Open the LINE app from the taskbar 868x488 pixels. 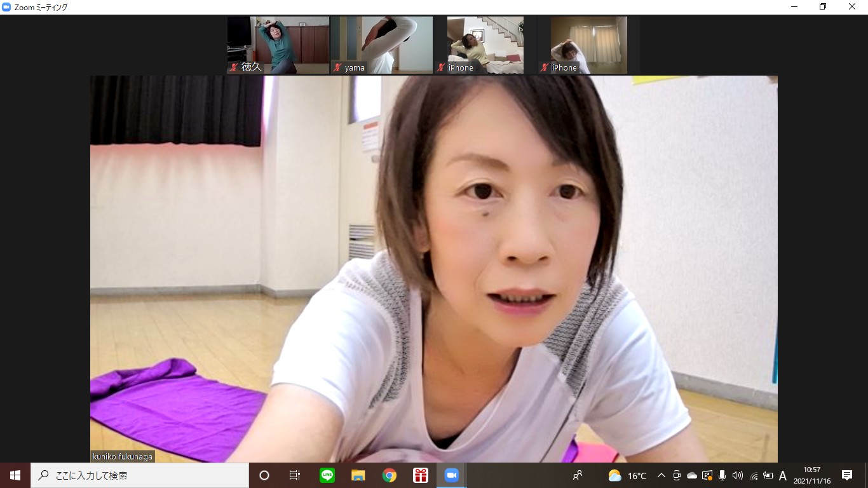[327, 475]
